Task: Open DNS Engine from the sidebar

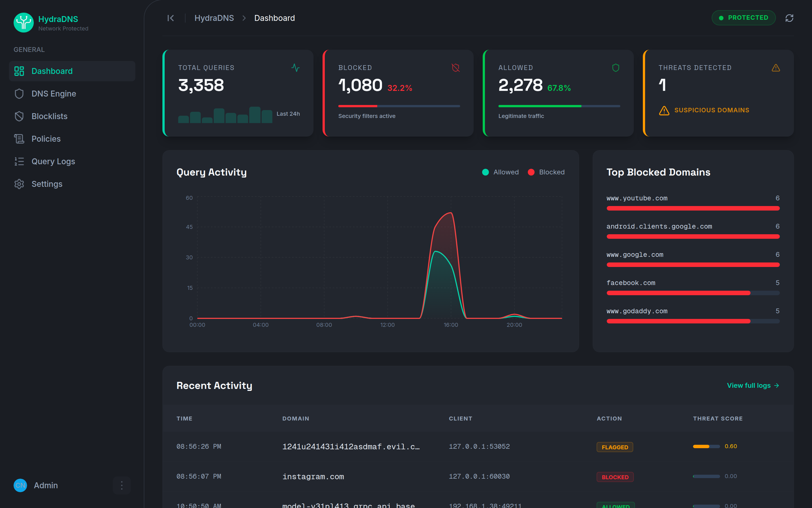Action: [72, 94]
